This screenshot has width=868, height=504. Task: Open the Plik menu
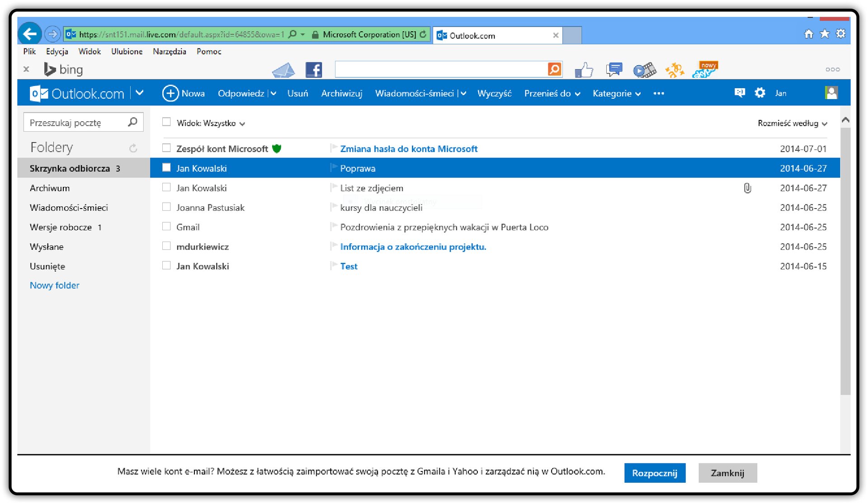click(x=29, y=51)
